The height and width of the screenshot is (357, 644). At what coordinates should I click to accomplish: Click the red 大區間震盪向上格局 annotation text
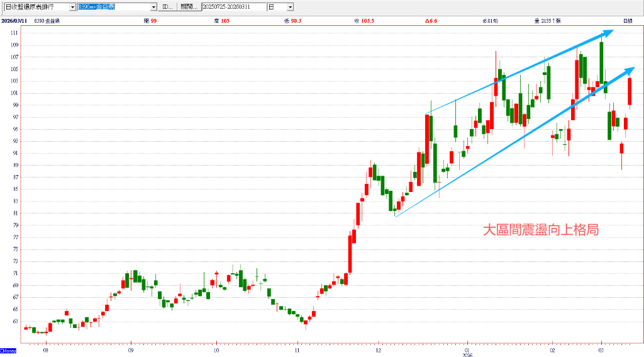[x=540, y=230]
